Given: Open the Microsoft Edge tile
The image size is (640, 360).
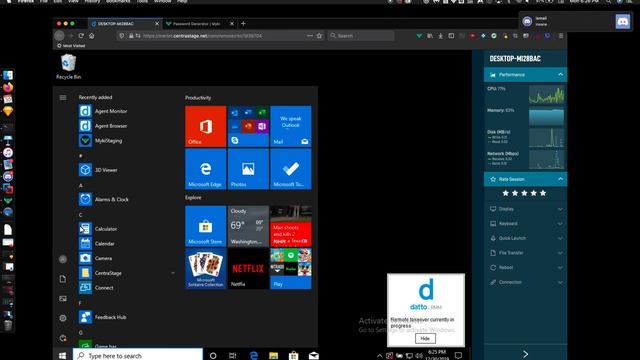Looking at the screenshot, I should click(x=205, y=169).
